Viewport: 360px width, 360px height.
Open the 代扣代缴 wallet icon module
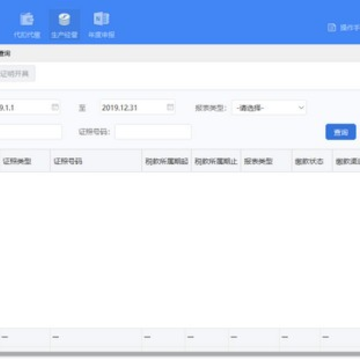point(27,25)
